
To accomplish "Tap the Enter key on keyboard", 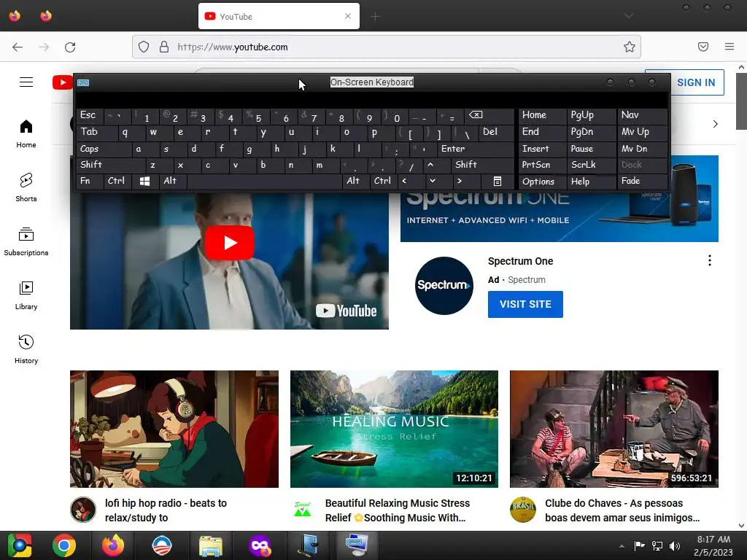I will 476,149.
